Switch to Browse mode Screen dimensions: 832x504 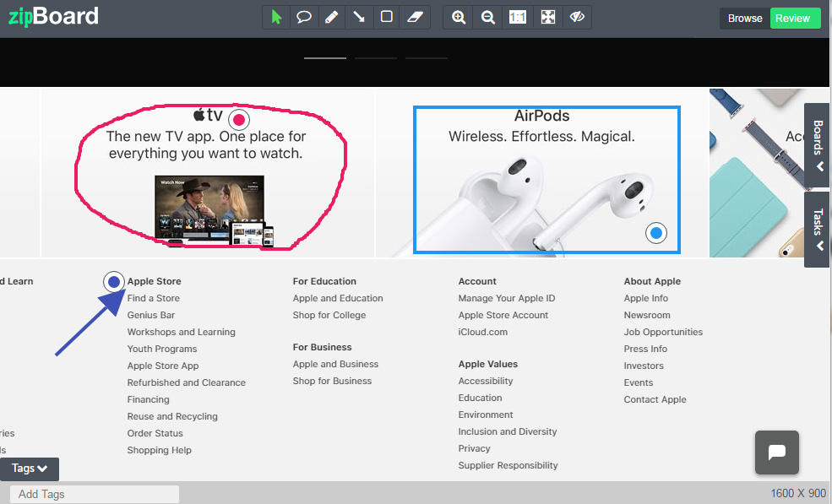coord(744,18)
